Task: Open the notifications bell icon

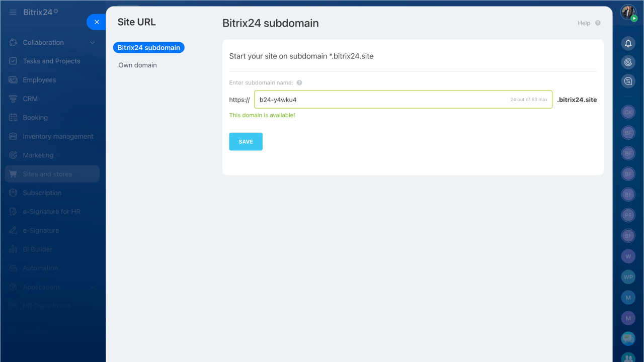Action: tap(628, 44)
